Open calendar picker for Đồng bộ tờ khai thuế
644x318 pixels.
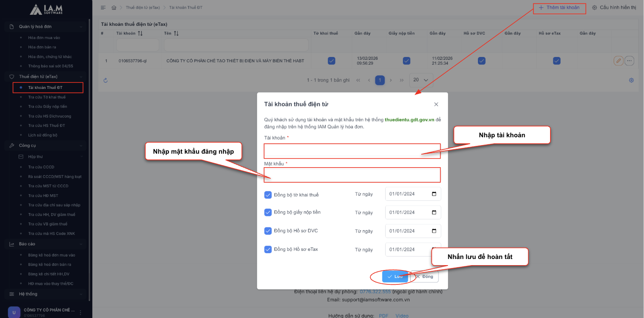434,194
